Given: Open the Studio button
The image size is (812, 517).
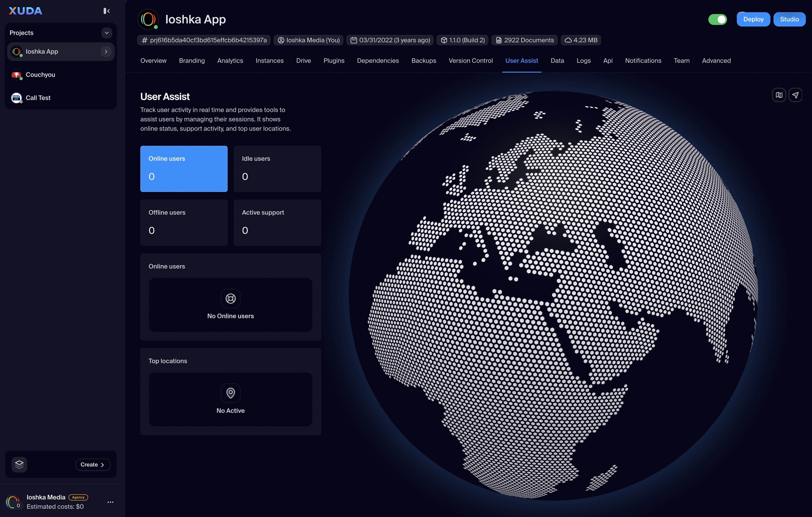Looking at the screenshot, I should click(789, 19).
